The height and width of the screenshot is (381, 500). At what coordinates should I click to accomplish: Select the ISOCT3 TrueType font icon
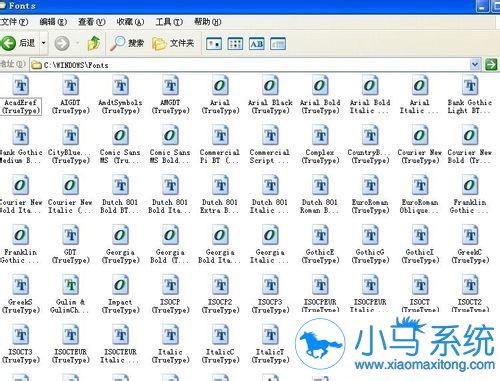pos(21,335)
